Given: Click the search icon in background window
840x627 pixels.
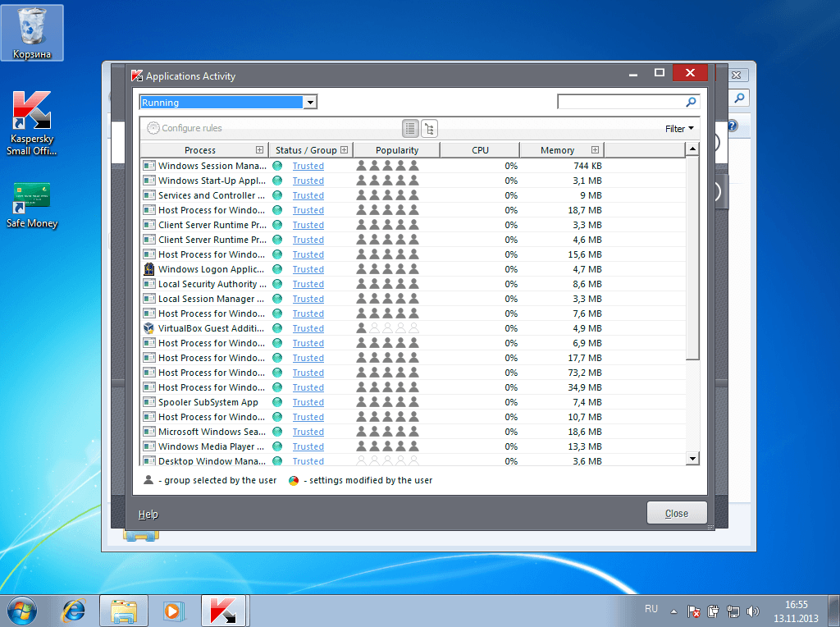Looking at the screenshot, I should click(x=739, y=98).
